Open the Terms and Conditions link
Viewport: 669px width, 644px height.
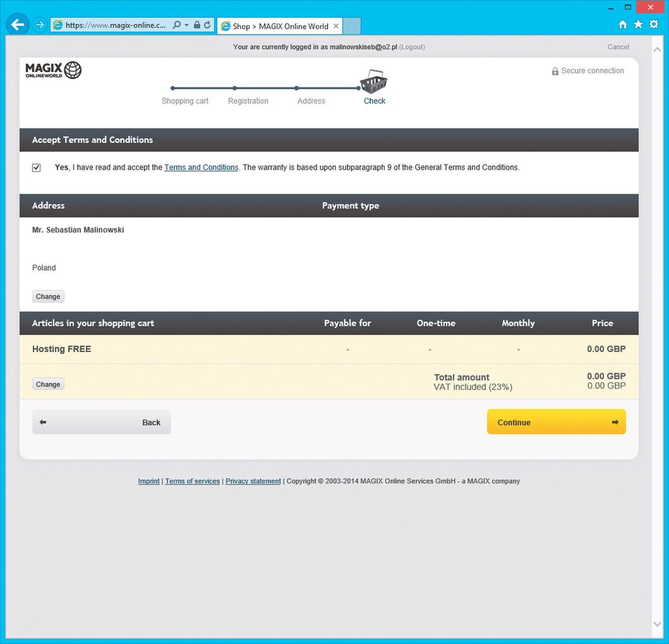[x=202, y=167]
